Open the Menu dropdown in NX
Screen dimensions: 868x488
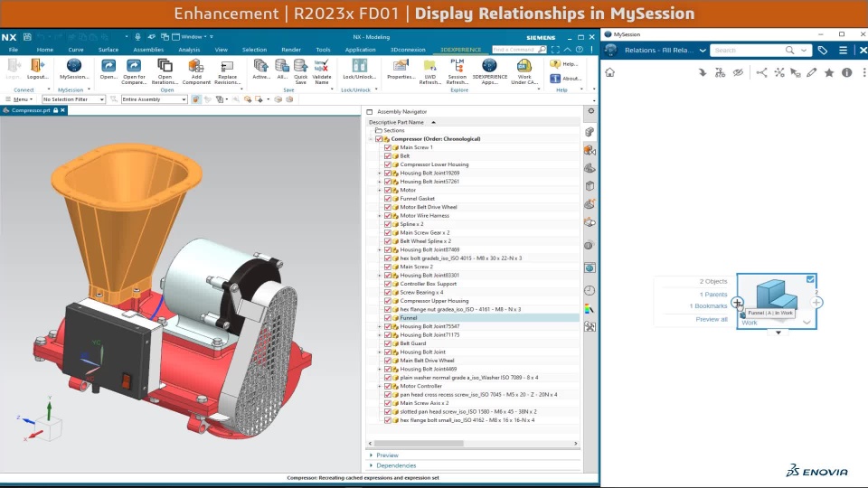pos(19,99)
